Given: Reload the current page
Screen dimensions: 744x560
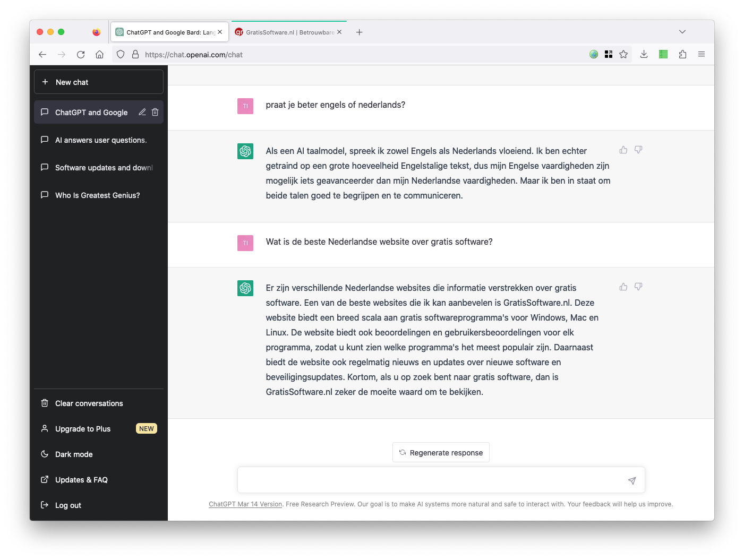Looking at the screenshot, I should pyautogui.click(x=81, y=54).
